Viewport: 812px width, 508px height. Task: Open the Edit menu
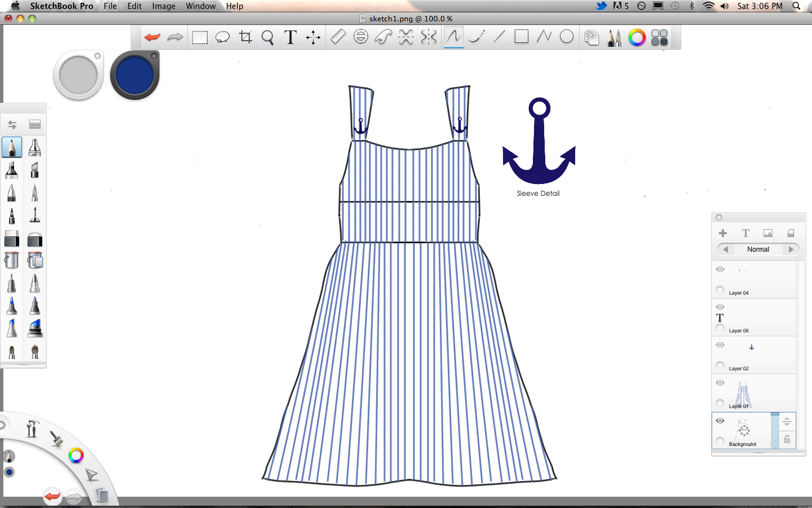135,6
